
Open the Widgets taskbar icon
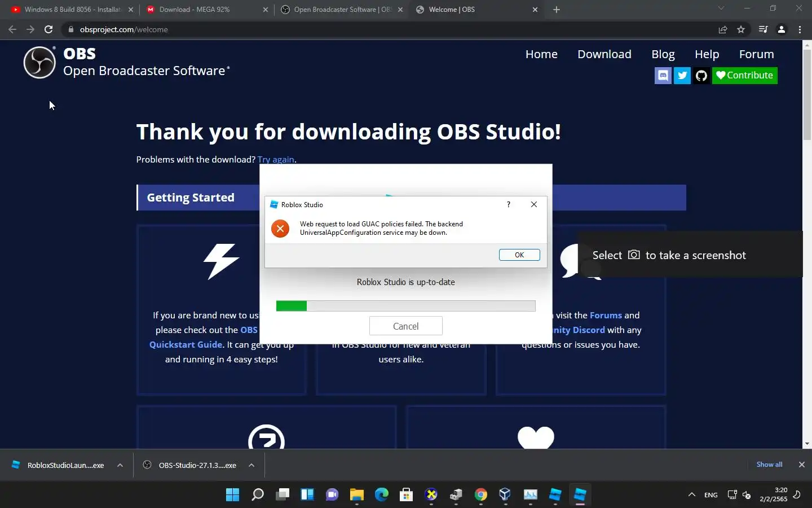[x=307, y=495]
